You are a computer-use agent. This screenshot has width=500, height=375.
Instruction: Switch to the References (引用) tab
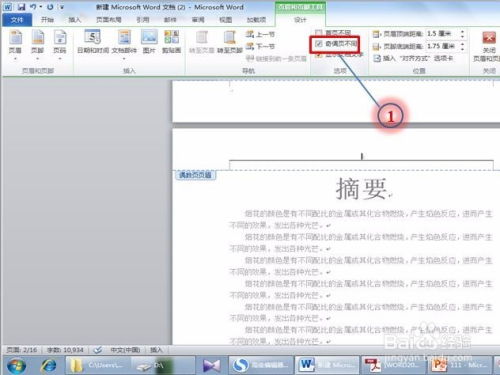pyautogui.click(x=143, y=20)
